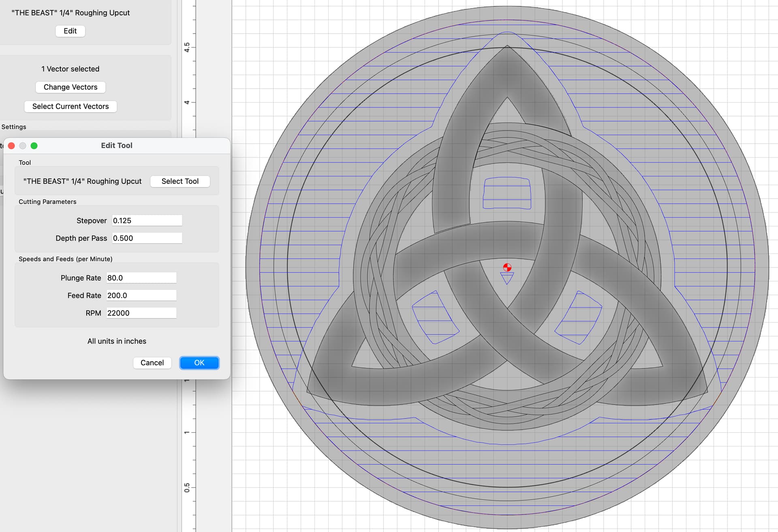Click the Depth per Pass field
778x532 pixels.
pos(147,238)
